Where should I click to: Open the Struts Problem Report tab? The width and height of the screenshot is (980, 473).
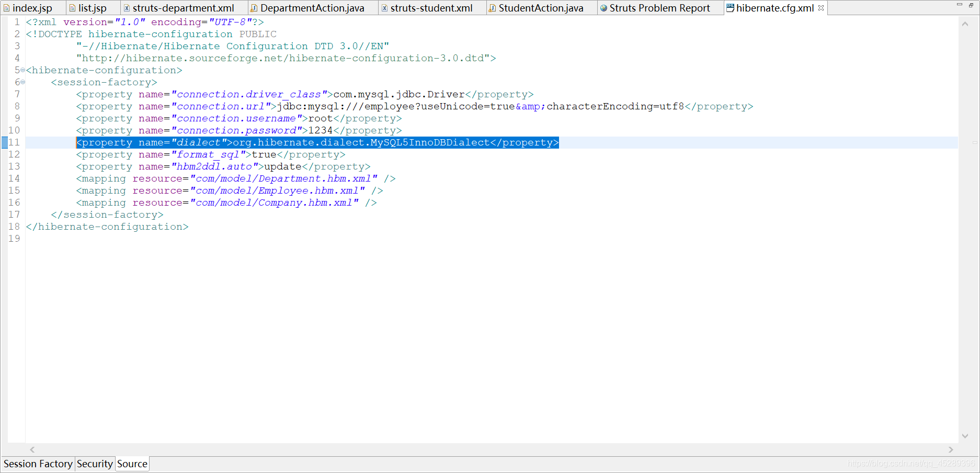click(659, 8)
